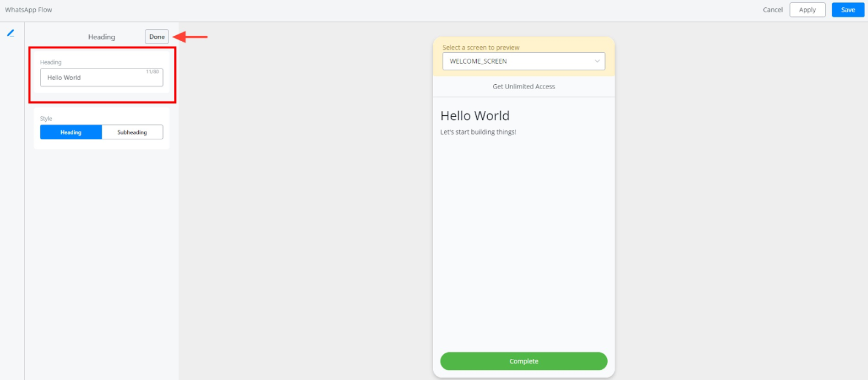Select the Heading style option
This screenshot has height=380, width=868.
point(71,132)
